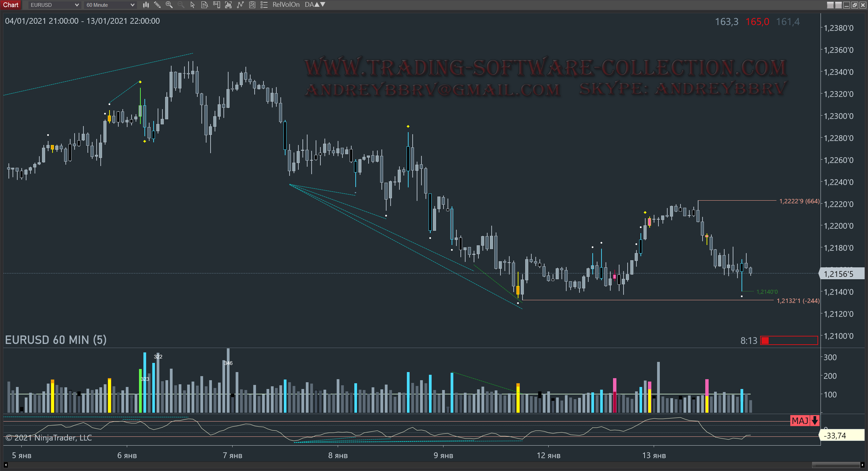Screen dimensions: 868x471
Task: Click the 1,2222'9 (664) price label
Action: tap(799, 201)
